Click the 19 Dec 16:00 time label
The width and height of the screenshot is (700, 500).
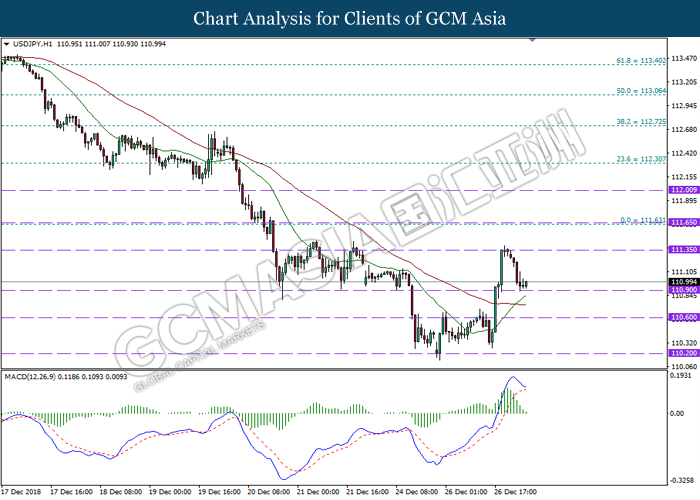pos(219,492)
